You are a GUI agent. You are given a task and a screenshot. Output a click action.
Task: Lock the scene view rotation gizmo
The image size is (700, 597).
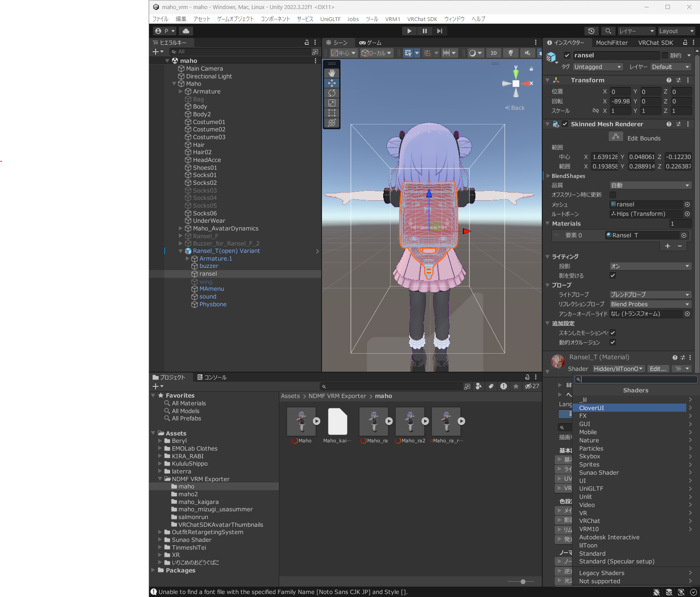pyautogui.click(x=531, y=69)
